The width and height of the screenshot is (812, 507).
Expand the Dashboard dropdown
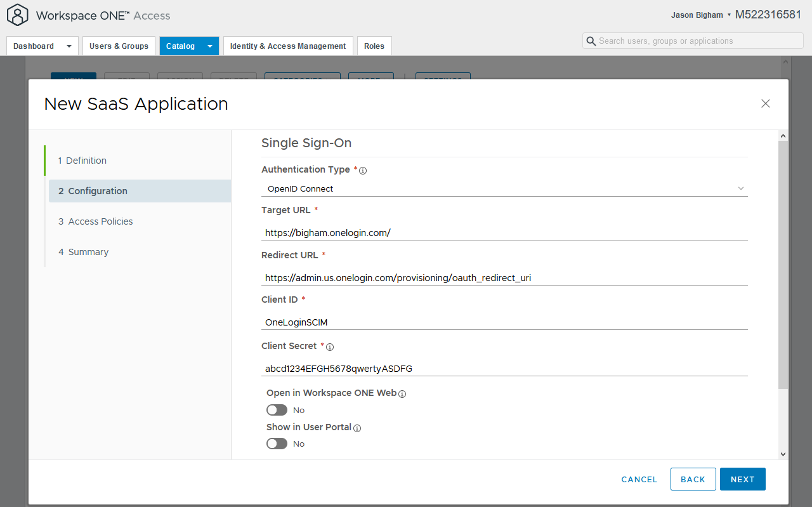click(x=69, y=46)
